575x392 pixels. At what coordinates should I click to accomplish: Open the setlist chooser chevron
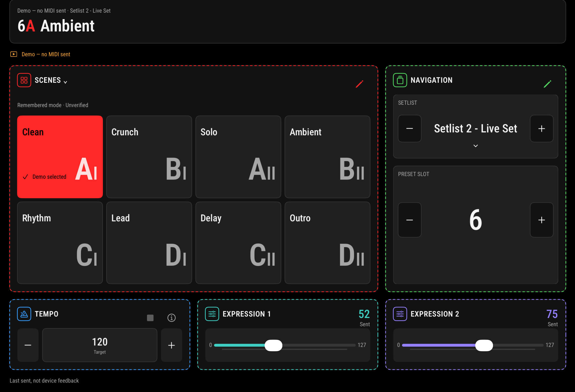point(475,146)
